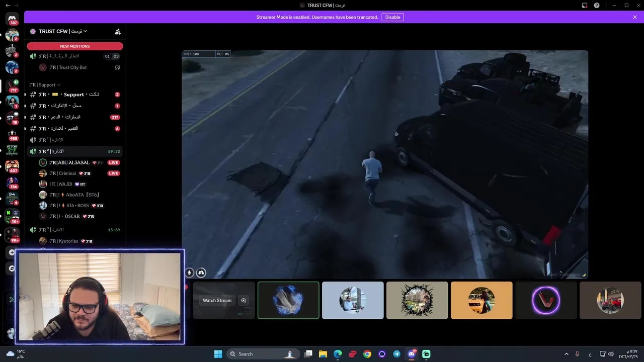
Task: Open the server icon with 607 badge
Action: click(12, 165)
